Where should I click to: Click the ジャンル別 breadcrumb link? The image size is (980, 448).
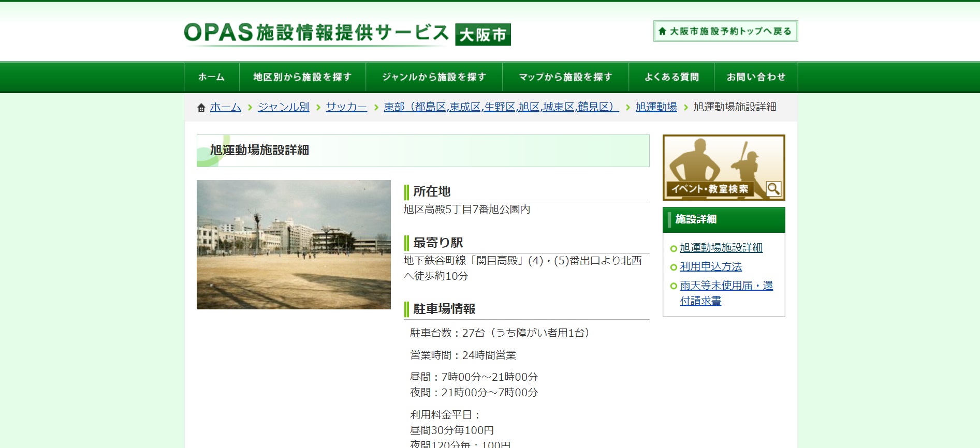pyautogui.click(x=283, y=107)
